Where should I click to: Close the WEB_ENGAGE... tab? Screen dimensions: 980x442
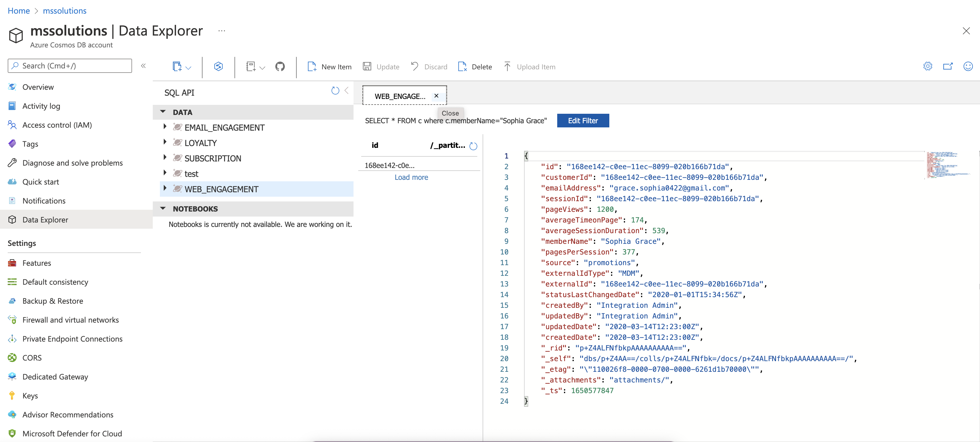point(436,96)
